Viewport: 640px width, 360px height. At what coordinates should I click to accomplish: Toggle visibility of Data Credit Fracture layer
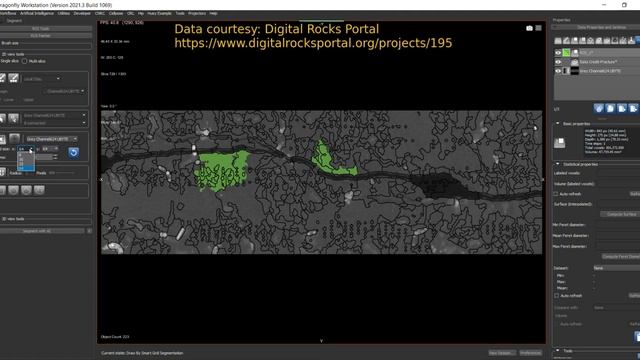point(558,62)
